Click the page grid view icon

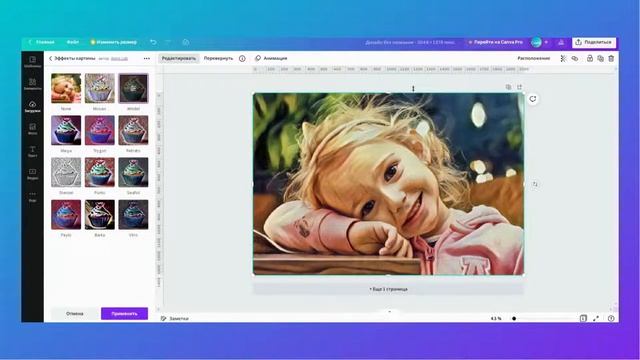click(x=583, y=318)
